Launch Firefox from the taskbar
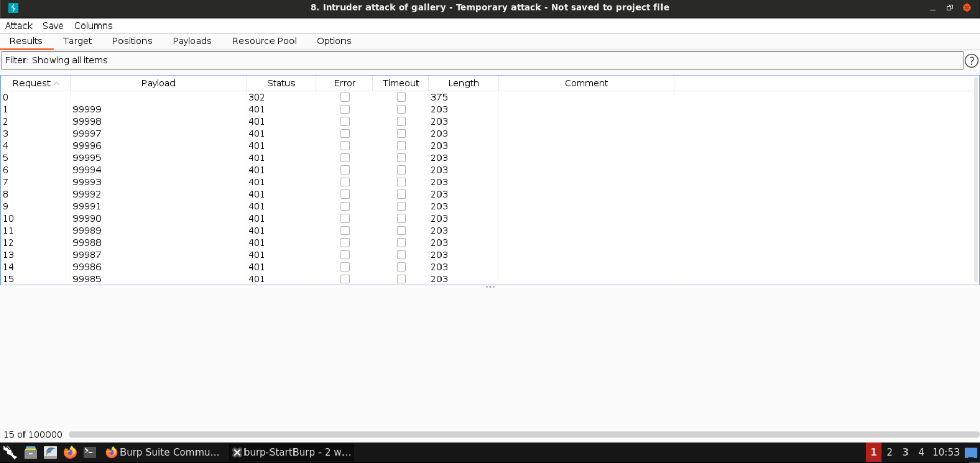 (x=70, y=452)
